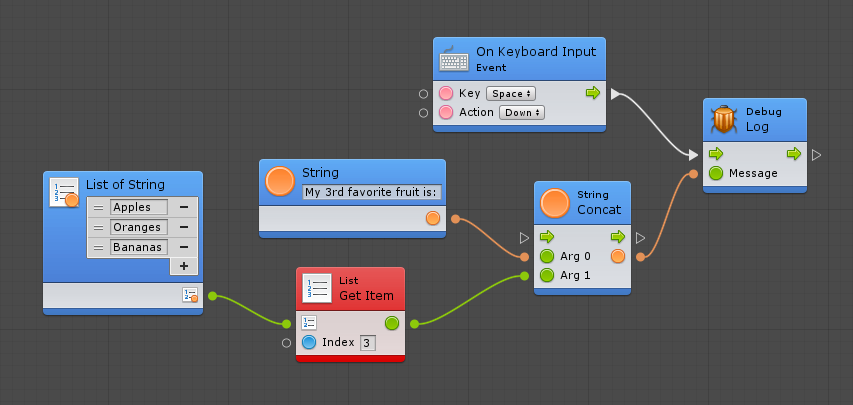Click the Message input port on Debug Log
853x405 pixels.
click(716, 174)
